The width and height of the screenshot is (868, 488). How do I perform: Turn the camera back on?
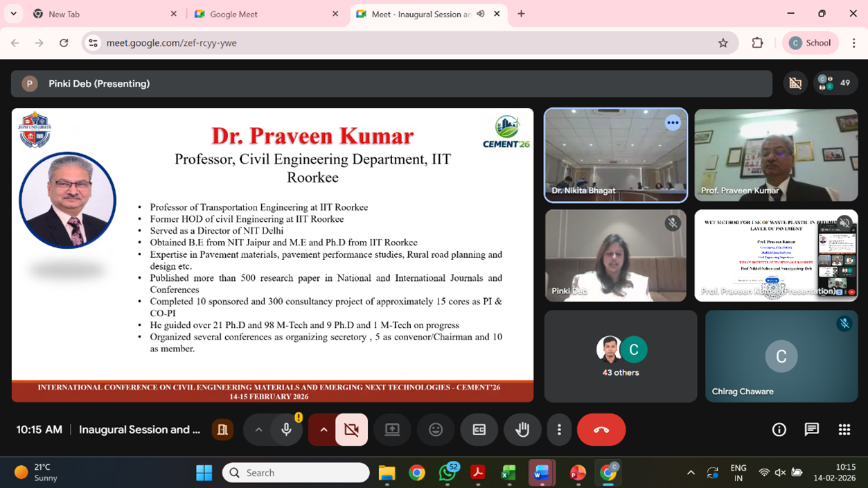351,430
